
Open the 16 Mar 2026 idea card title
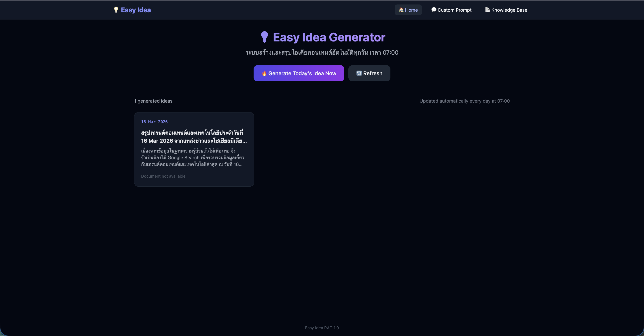pyautogui.click(x=193, y=136)
